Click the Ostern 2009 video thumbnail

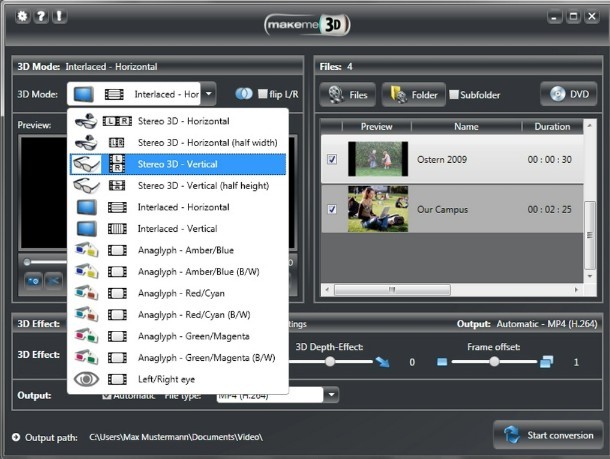[x=378, y=159]
